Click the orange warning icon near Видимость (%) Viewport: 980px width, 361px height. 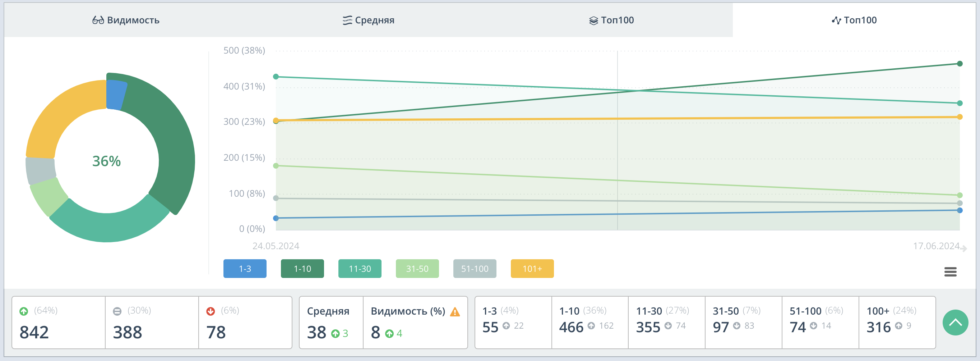(455, 312)
